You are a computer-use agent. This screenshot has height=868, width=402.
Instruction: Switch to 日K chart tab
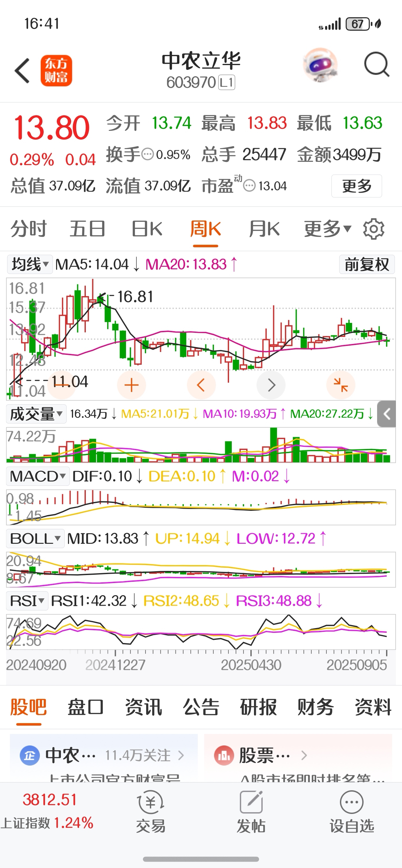(x=147, y=229)
